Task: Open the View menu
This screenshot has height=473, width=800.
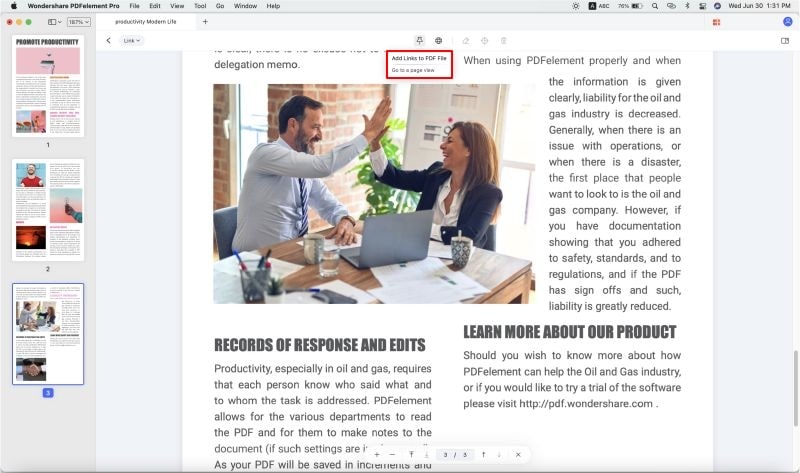Action: (177, 6)
